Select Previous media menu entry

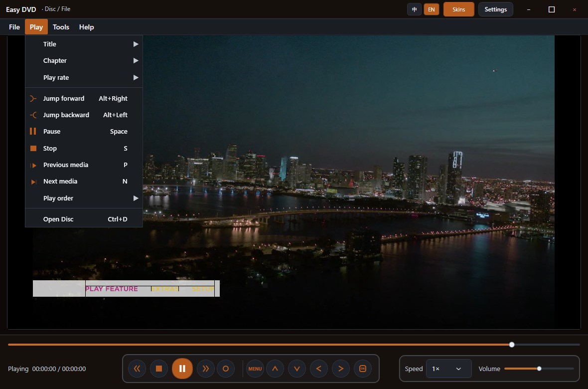(84, 165)
